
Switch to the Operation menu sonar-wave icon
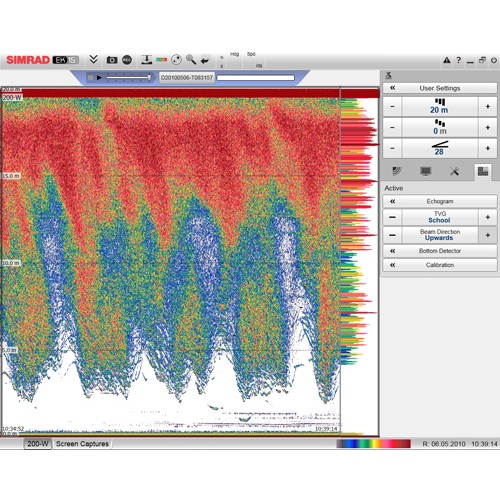(x=397, y=171)
